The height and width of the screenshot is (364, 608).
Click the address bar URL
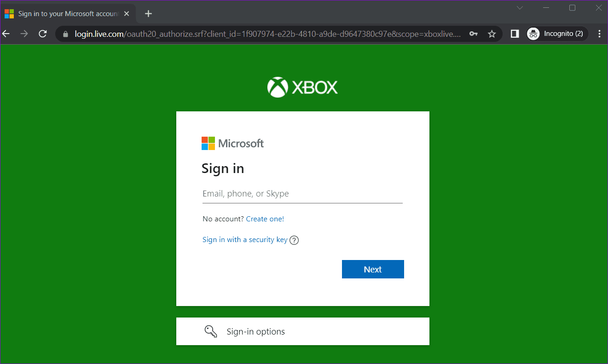(268, 34)
